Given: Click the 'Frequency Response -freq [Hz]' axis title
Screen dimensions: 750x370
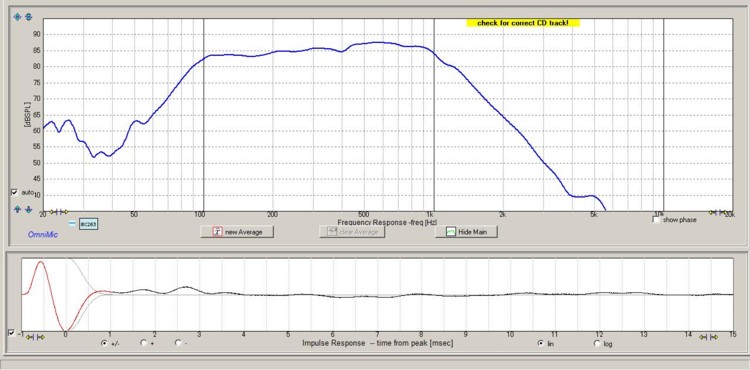Looking at the screenshot, I should (387, 222).
